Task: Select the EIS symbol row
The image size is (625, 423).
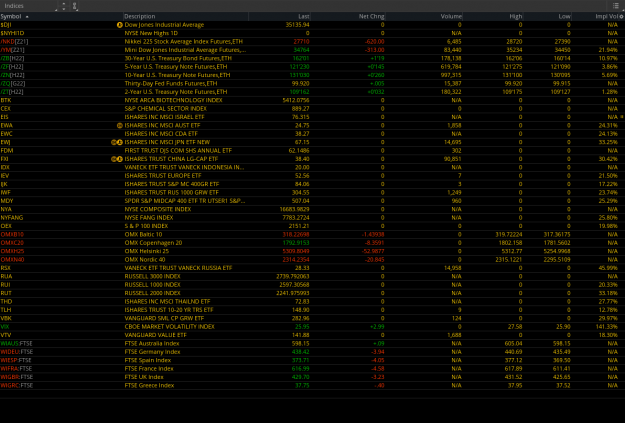Action: point(4,117)
